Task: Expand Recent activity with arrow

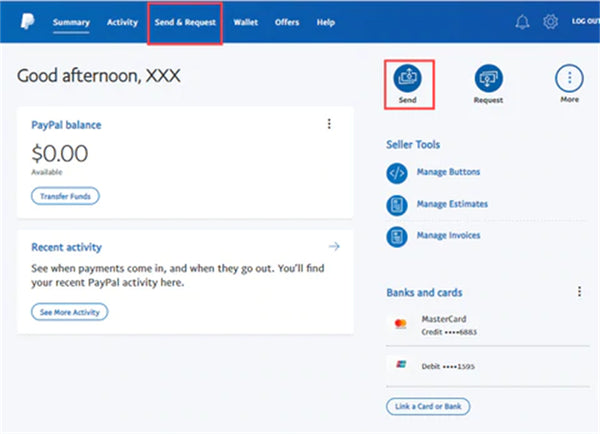Action: [334, 246]
